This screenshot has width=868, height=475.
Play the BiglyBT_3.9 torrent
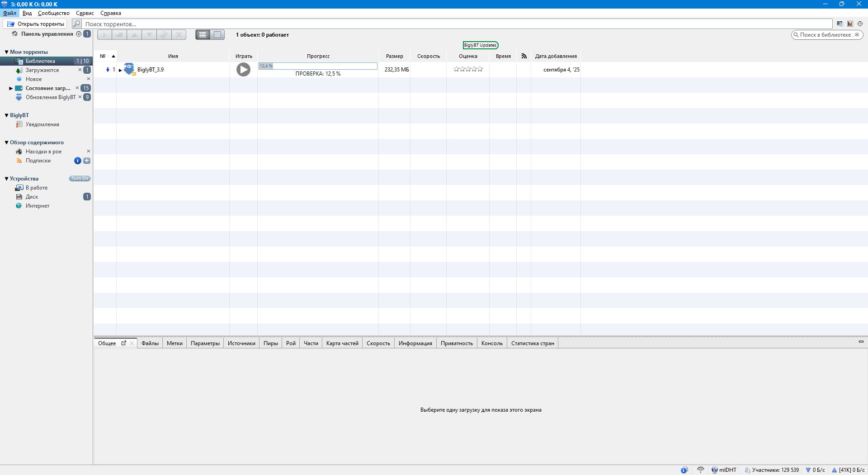click(x=243, y=69)
